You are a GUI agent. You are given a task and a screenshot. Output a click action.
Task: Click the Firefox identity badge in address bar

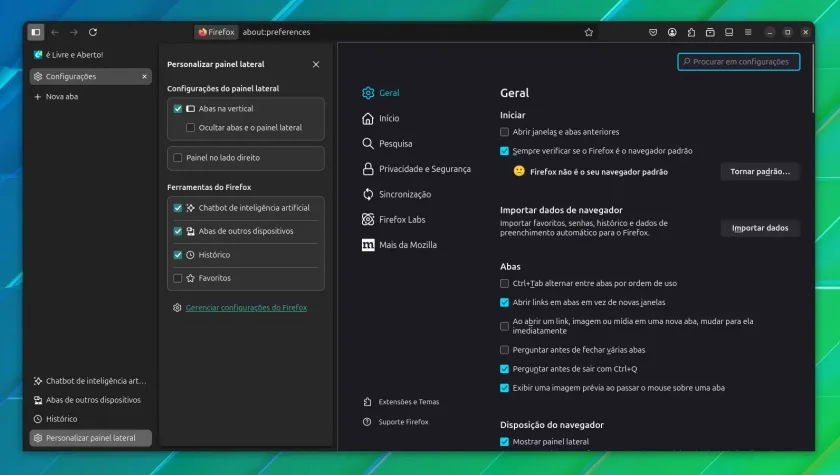(216, 32)
